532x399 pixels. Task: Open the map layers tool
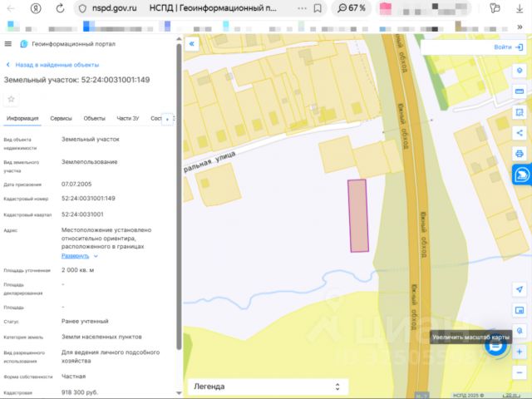520,71
